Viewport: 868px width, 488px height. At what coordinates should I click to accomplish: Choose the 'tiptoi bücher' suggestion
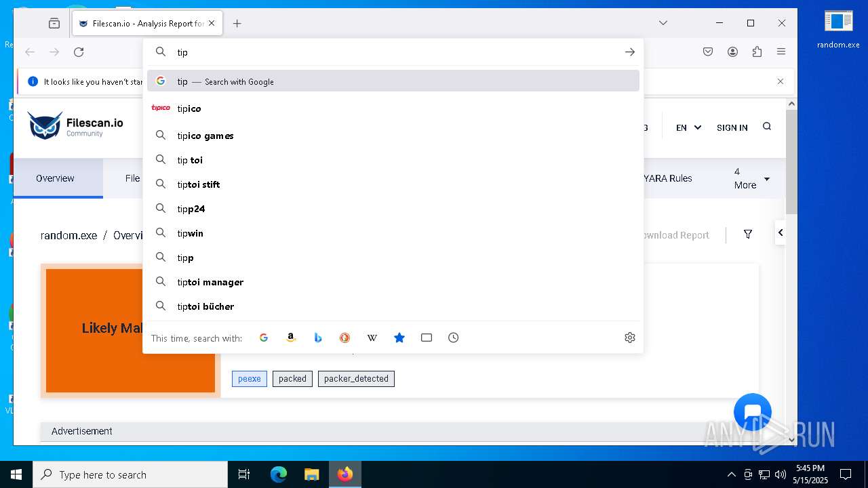click(x=393, y=306)
